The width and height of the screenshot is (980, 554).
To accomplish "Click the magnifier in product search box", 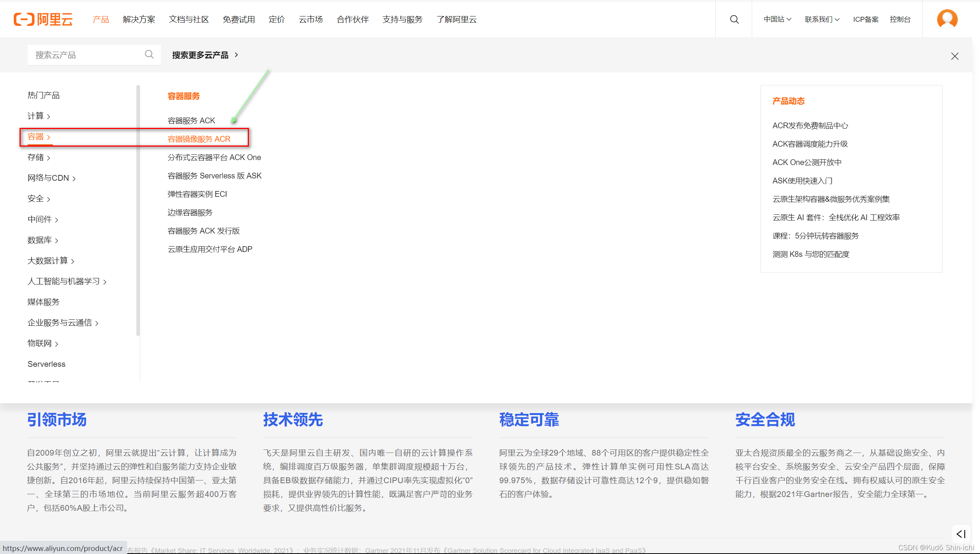I will pyautogui.click(x=149, y=55).
